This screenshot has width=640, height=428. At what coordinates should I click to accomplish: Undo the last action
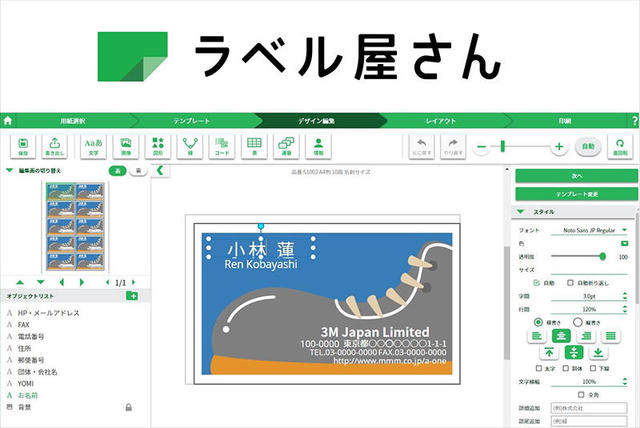pos(421,146)
